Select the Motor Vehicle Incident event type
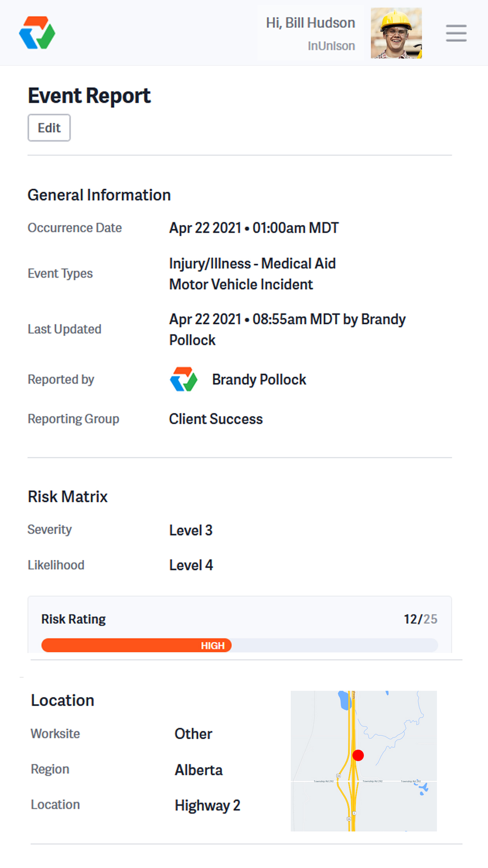488x868 pixels. point(241,284)
